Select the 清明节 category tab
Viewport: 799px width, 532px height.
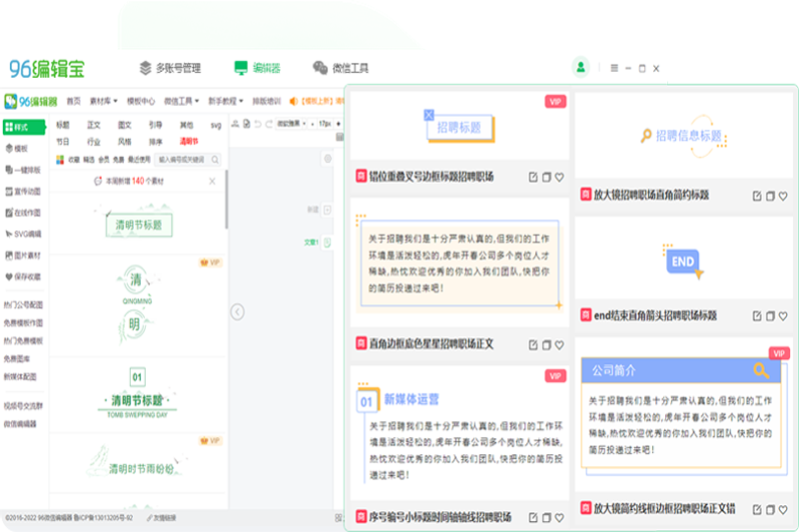[188, 143]
